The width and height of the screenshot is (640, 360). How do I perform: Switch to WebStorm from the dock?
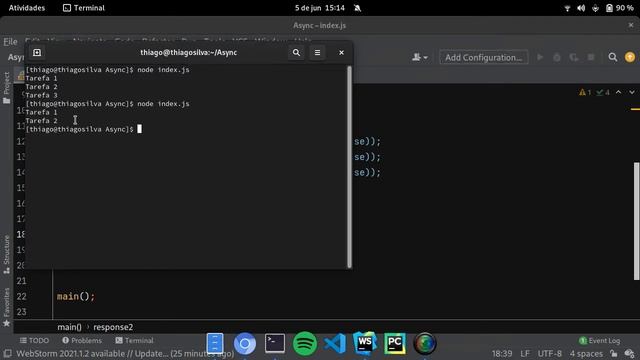click(x=364, y=343)
